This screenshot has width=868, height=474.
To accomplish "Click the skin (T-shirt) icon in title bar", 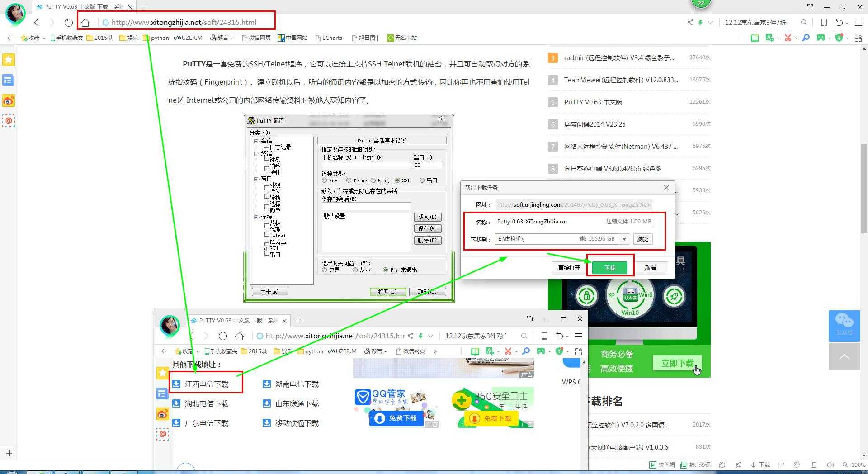I will click(x=810, y=7).
